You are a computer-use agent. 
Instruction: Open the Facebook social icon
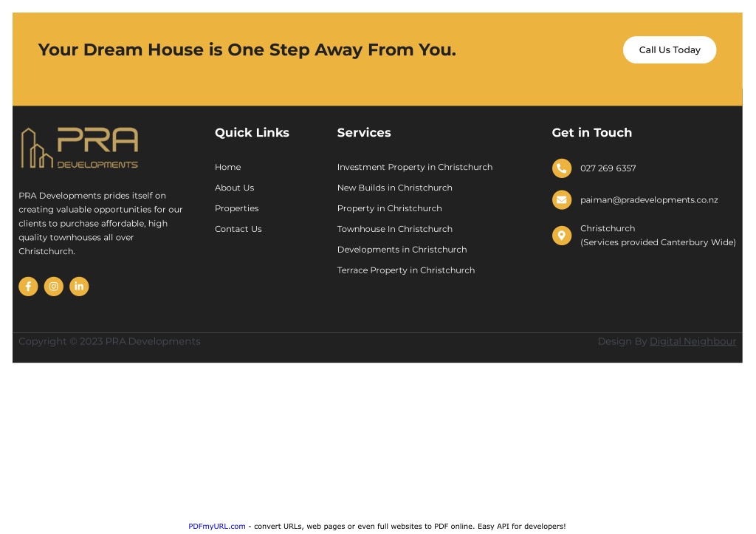click(28, 287)
